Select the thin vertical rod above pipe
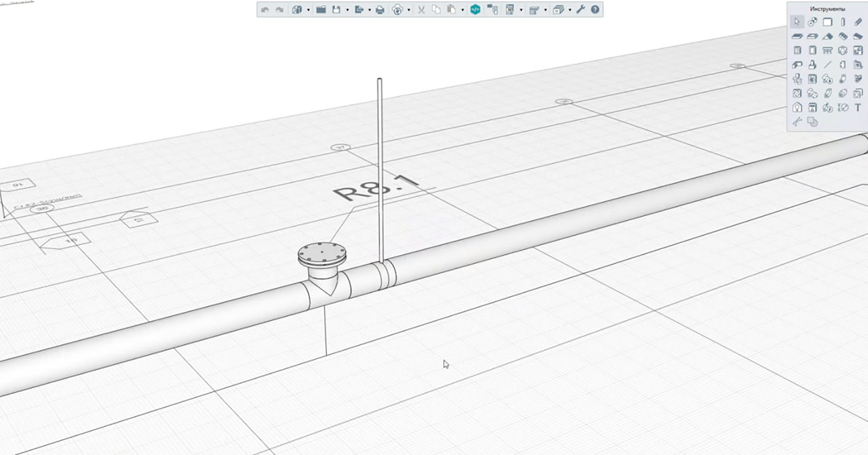 [380, 170]
